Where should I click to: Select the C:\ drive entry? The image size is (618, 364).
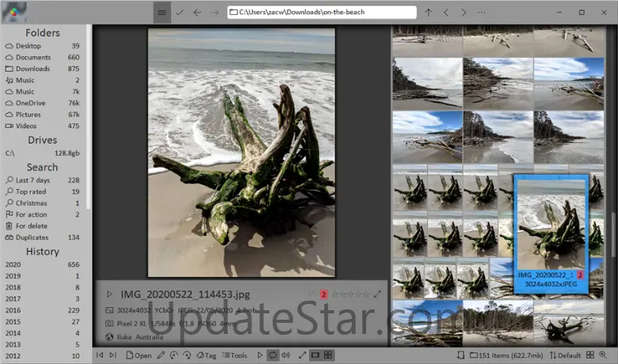coord(42,153)
